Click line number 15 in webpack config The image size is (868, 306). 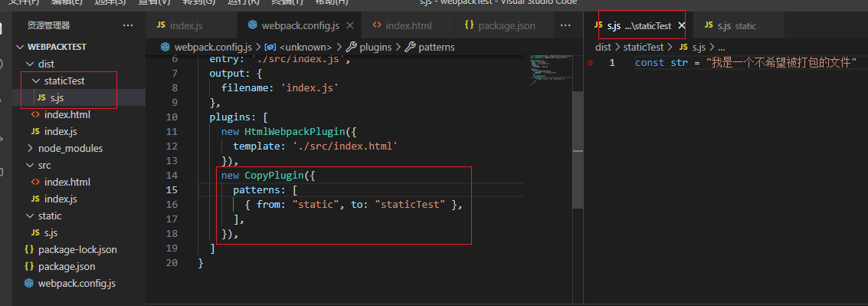pyautogui.click(x=172, y=190)
